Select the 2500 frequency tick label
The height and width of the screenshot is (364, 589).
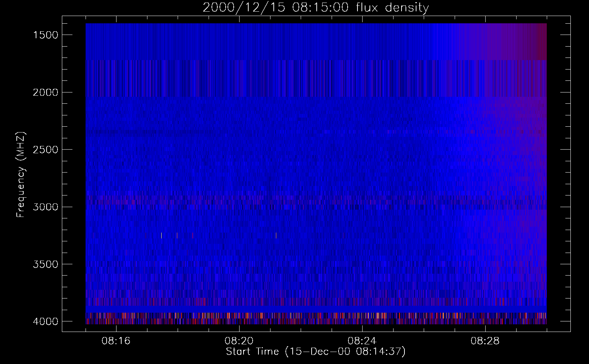tap(46, 150)
